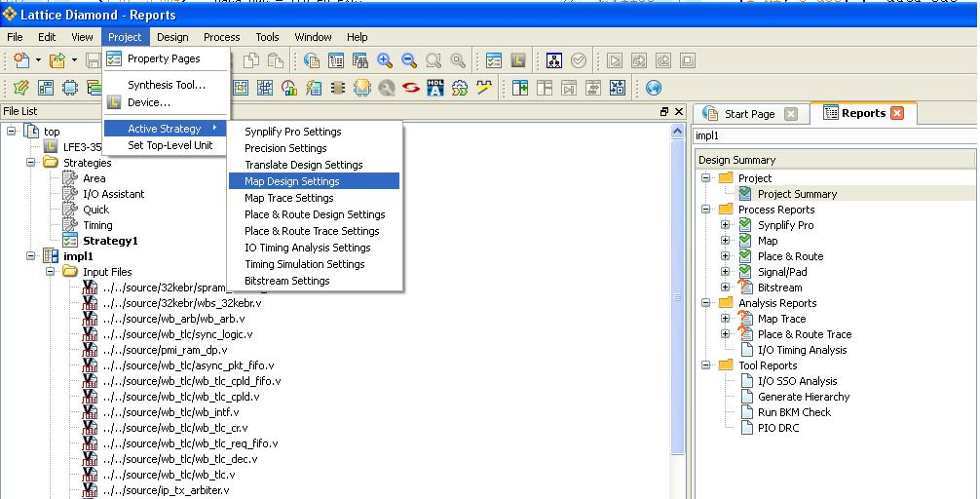The height and width of the screenshot is (499, 980).
Task: Click the Spreadsheet View pencil icon
Action: 21,88
